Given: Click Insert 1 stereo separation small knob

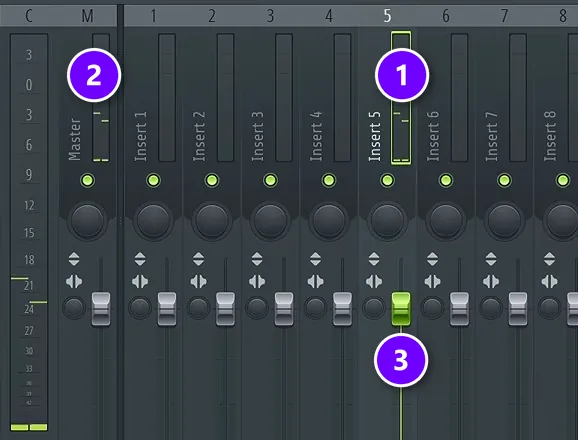Looking at the screenshot, I should pyautogui.click(x=140, y=308).
